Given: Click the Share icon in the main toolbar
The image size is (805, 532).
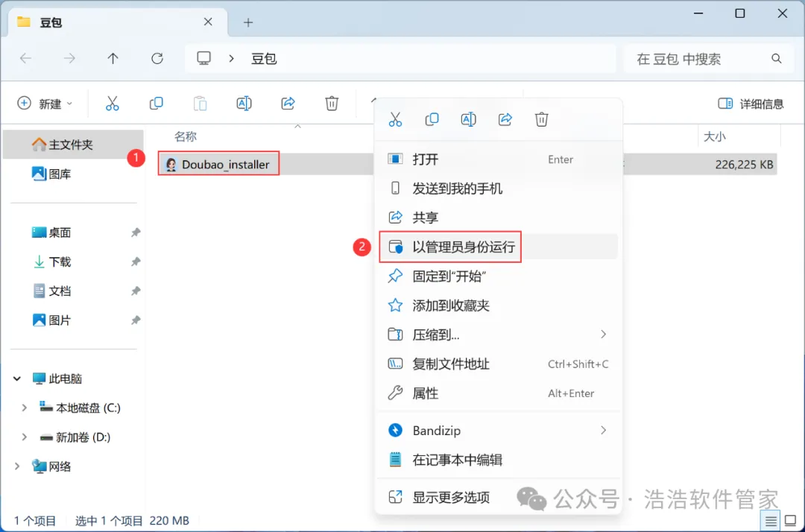Looking at the screenshot, I should 288,104.
